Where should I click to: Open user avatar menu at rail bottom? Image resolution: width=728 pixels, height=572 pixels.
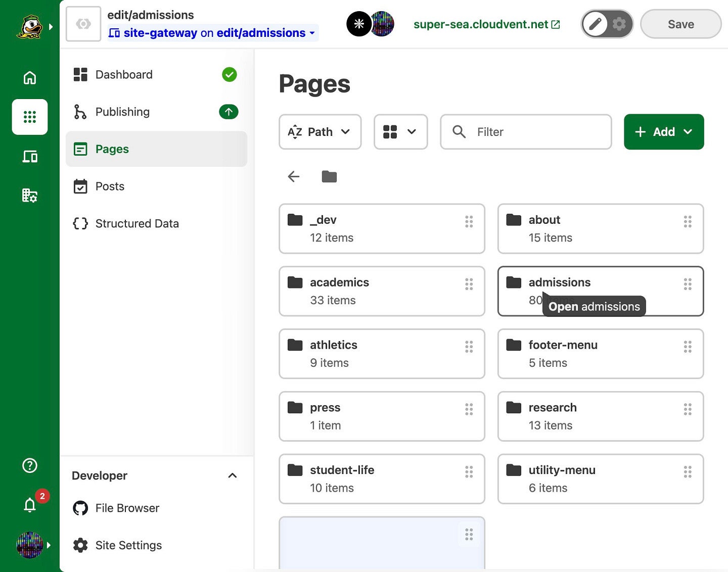(29, 545)
